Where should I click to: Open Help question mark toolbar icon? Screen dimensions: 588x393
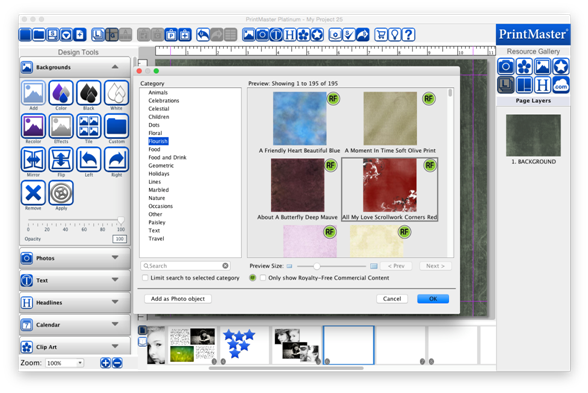408,34
